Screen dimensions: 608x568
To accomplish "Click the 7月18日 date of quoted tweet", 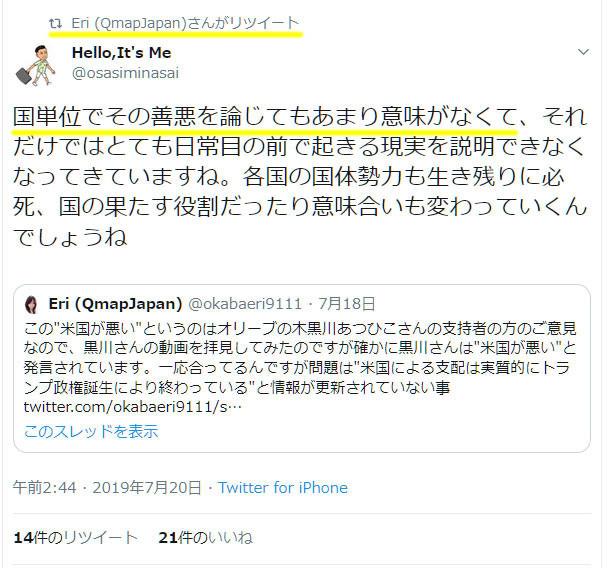I will 347,304.
